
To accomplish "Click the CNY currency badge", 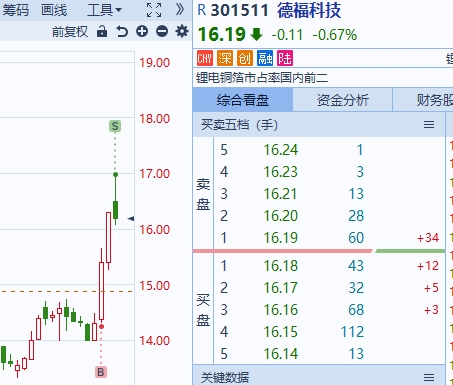I will point(205,58).
